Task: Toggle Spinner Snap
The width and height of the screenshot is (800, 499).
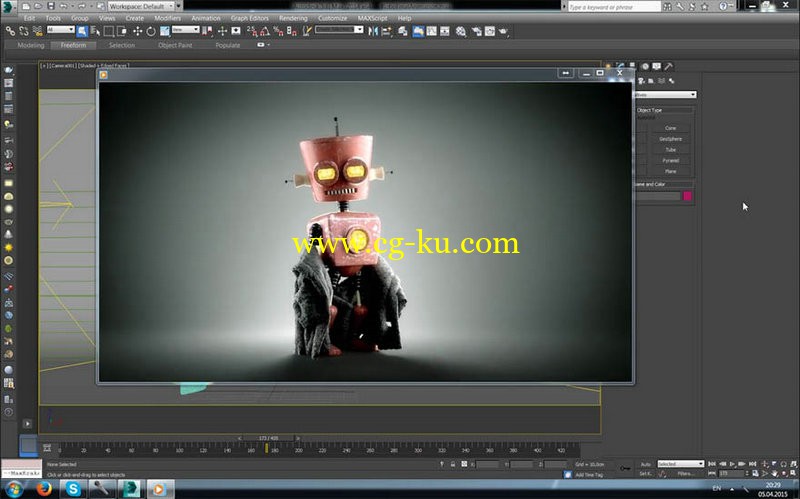Action: point(291,31)
